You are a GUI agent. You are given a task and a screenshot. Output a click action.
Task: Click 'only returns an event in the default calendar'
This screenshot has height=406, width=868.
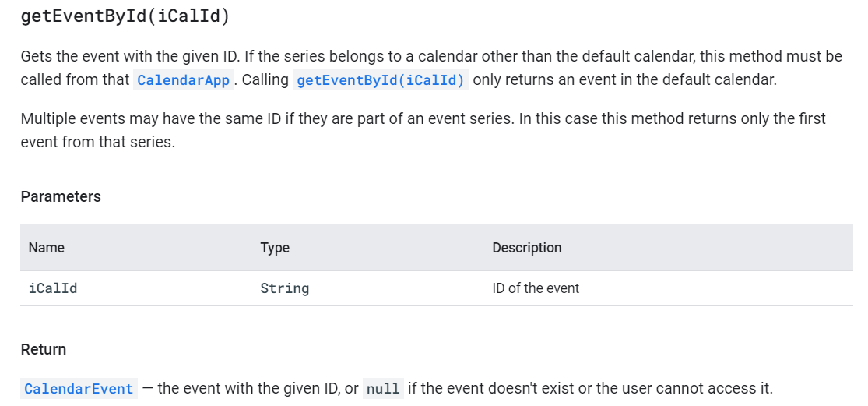coord(626,79)
